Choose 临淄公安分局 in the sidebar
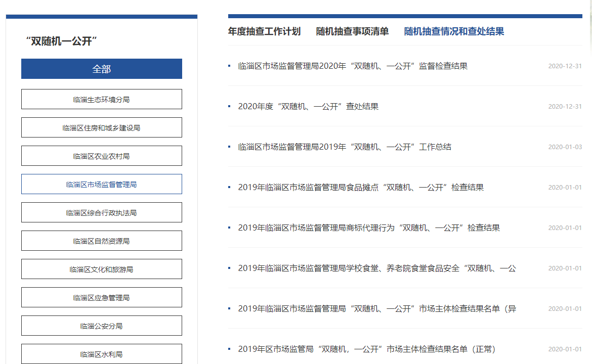This screenshot has height=364, width=592. [x=101, y=326]
